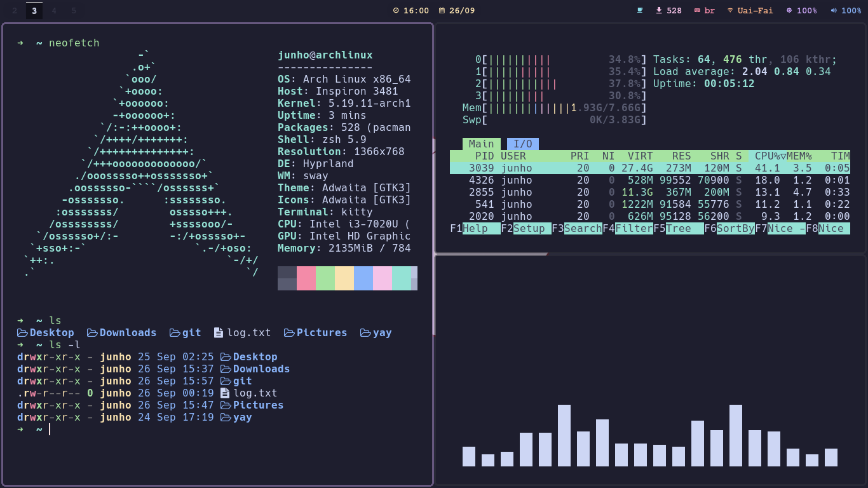This screenshot has width=868, height=488.
Task: Click file icon on log.txt row of ls -l listing
Action: point(225,393)
